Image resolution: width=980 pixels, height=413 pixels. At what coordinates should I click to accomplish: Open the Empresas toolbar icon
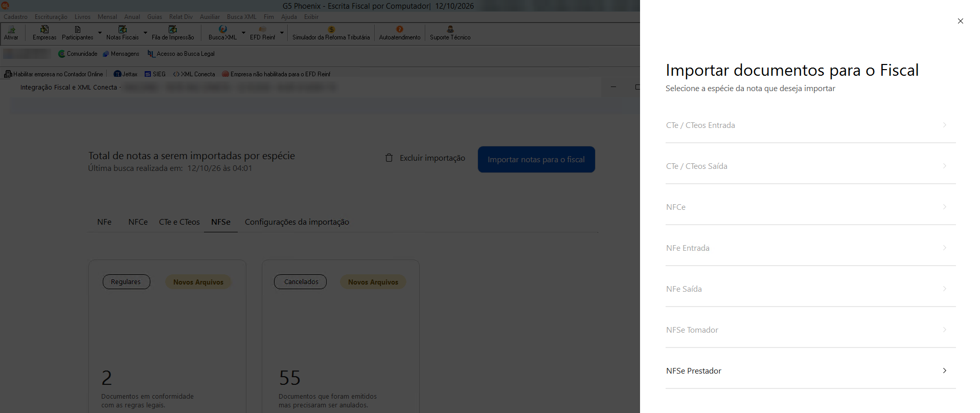tap(44, 33)
